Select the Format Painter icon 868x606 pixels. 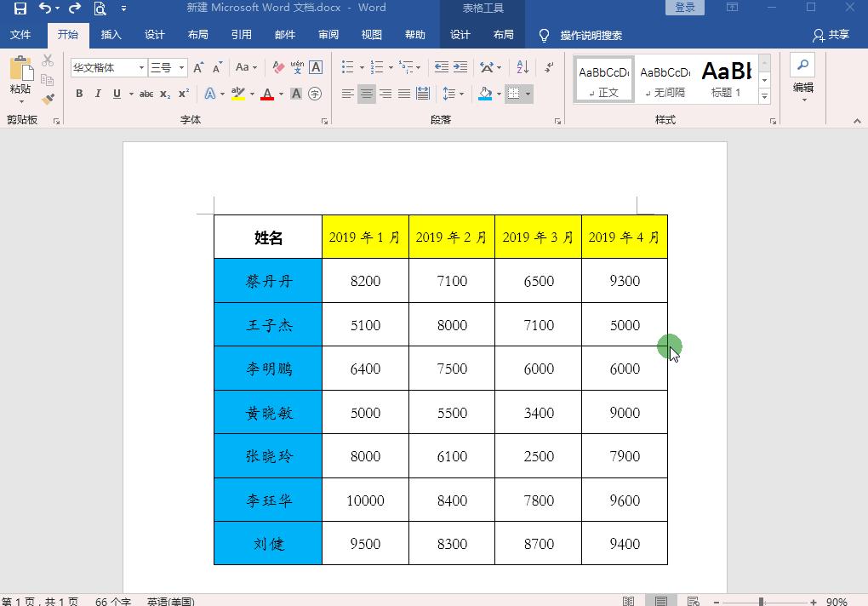49,100
